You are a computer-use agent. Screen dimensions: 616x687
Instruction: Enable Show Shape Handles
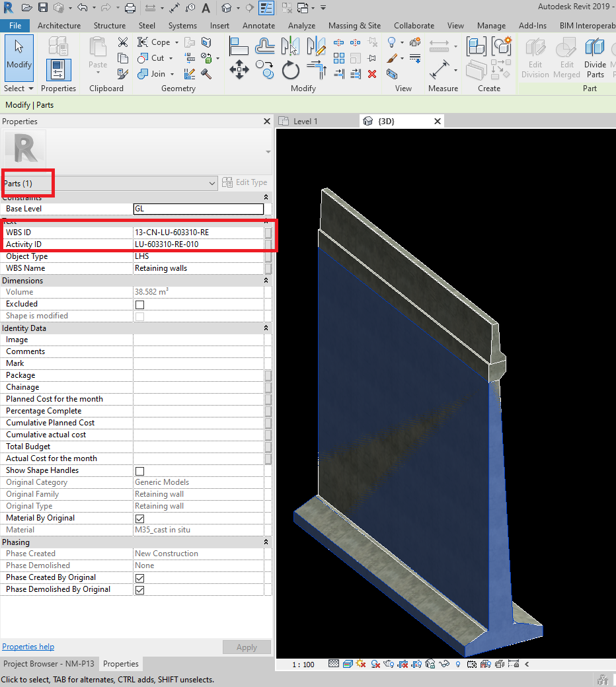click(x=139, y=471)
